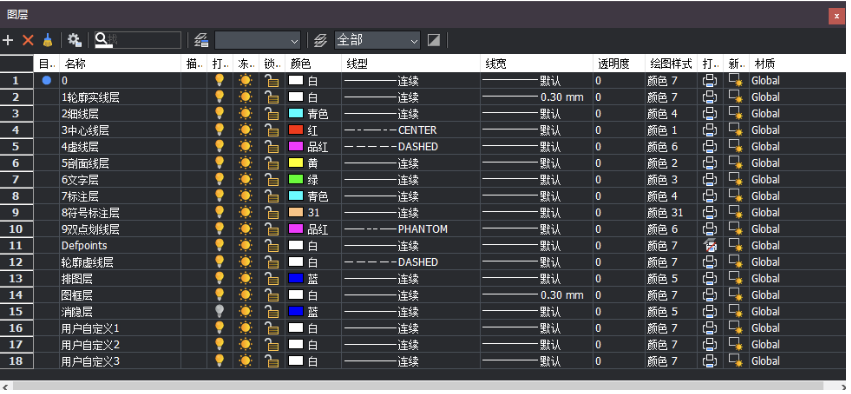Turn on the 消隐层 layer gray bulb
The width and height of the screenshot is (851, 394).
coord(219,311)
